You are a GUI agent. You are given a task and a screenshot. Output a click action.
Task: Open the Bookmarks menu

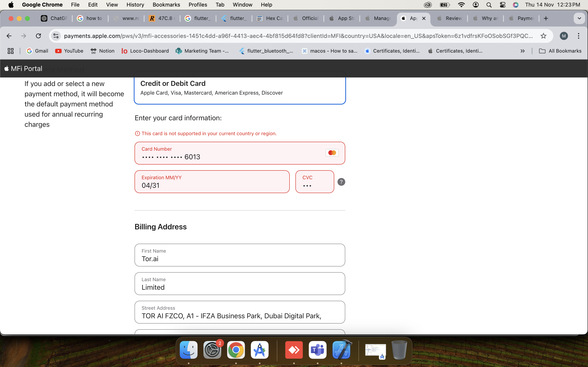(166, 5)
